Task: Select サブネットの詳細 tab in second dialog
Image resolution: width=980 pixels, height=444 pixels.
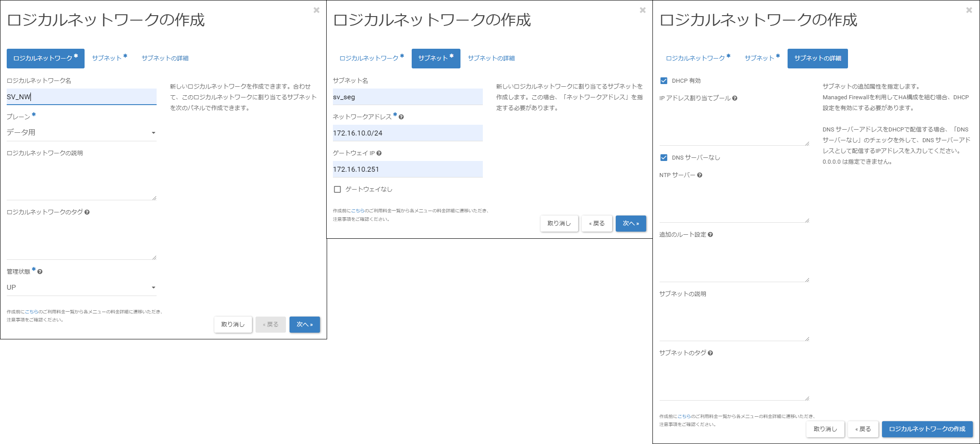Action: click(491, 59)
